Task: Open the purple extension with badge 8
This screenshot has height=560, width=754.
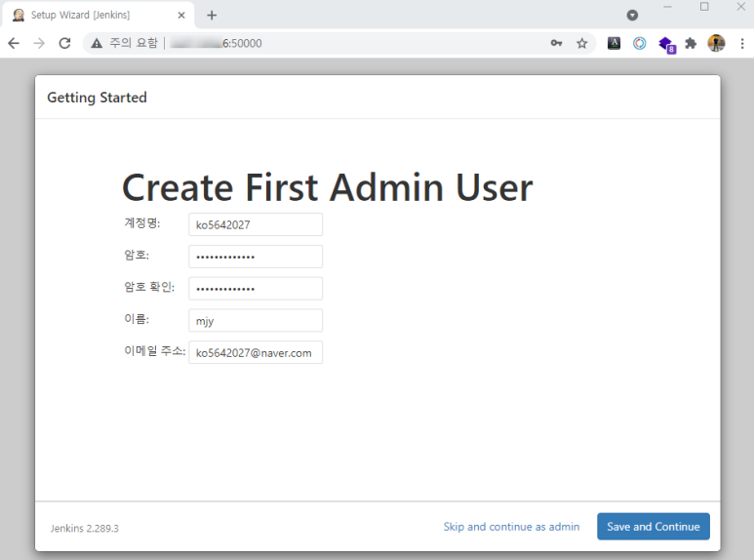Action: (x=666, y=45)
